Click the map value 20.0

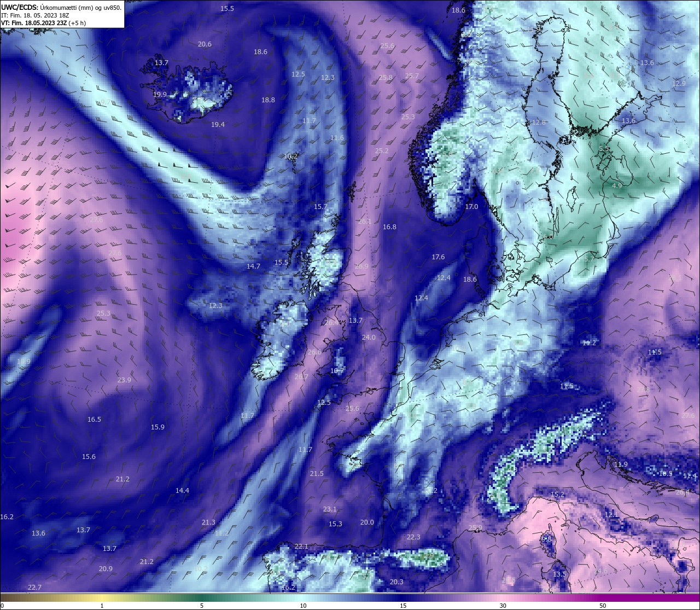[367, 522]
